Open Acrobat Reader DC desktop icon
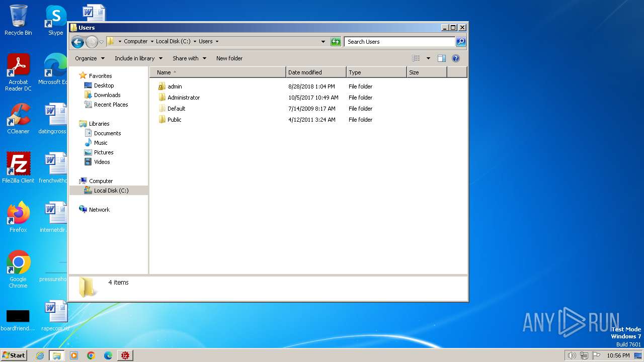 (x=18, y=72)
